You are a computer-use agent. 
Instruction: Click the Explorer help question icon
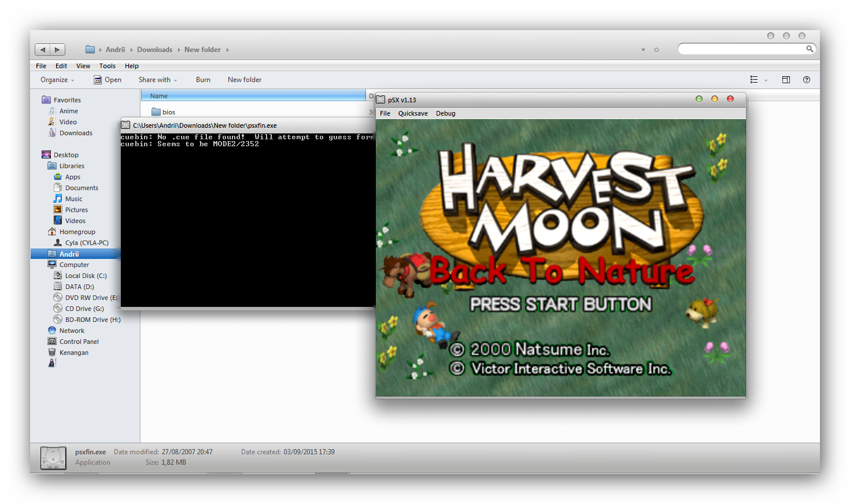pyautogui.click(x=807, y=80)
